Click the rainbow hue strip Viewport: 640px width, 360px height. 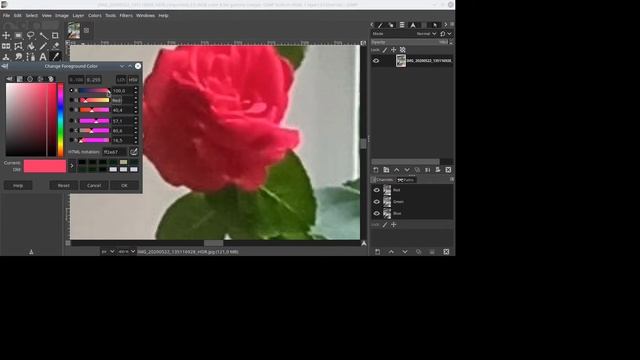coord(60,120)
